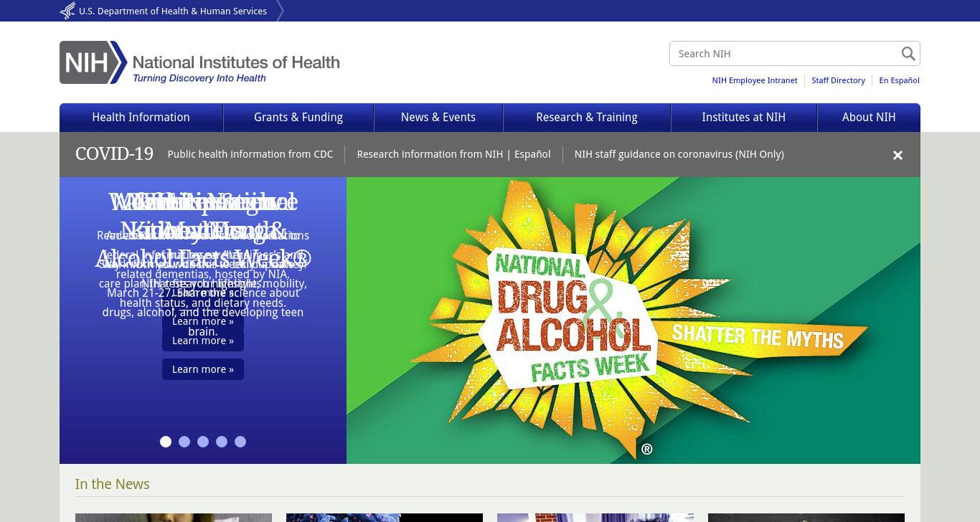Open the Institutes at NIH menu
This screenshot has height=522, width=980.
(744, 118)
